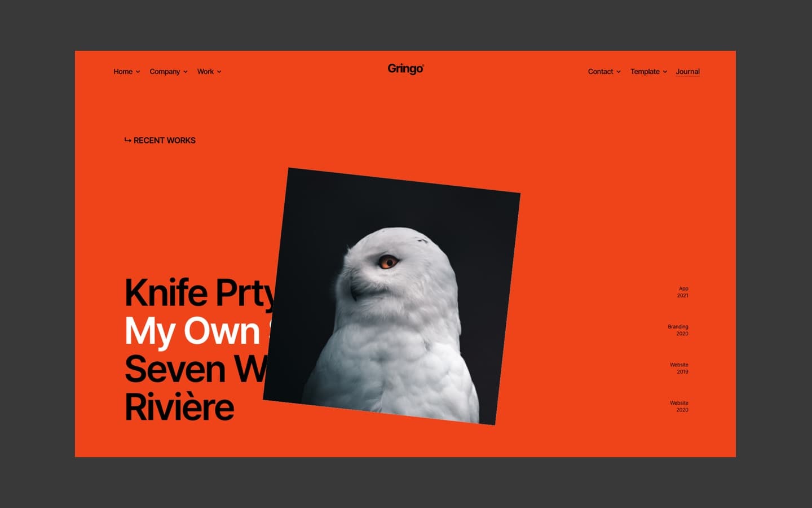Expand the chevron next to Contact

tap(619, 72)
